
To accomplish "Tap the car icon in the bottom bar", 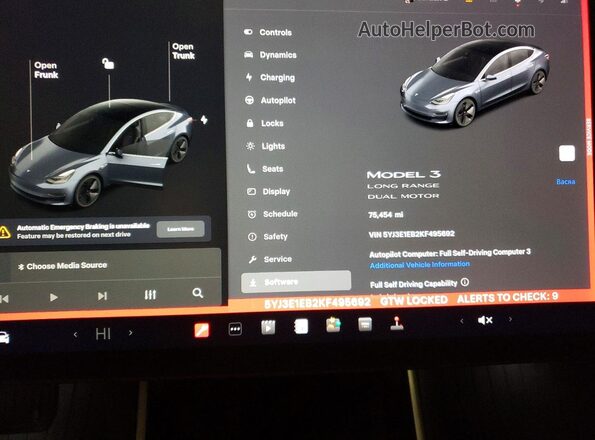I will click(x=4, y=337).
